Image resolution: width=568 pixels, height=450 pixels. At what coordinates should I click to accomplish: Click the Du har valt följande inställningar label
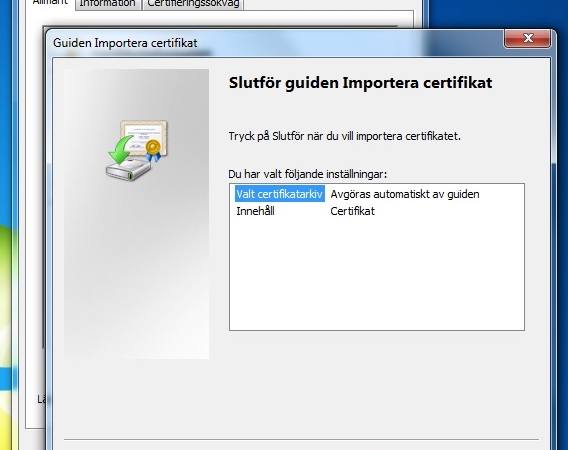[x=308, y=174]
